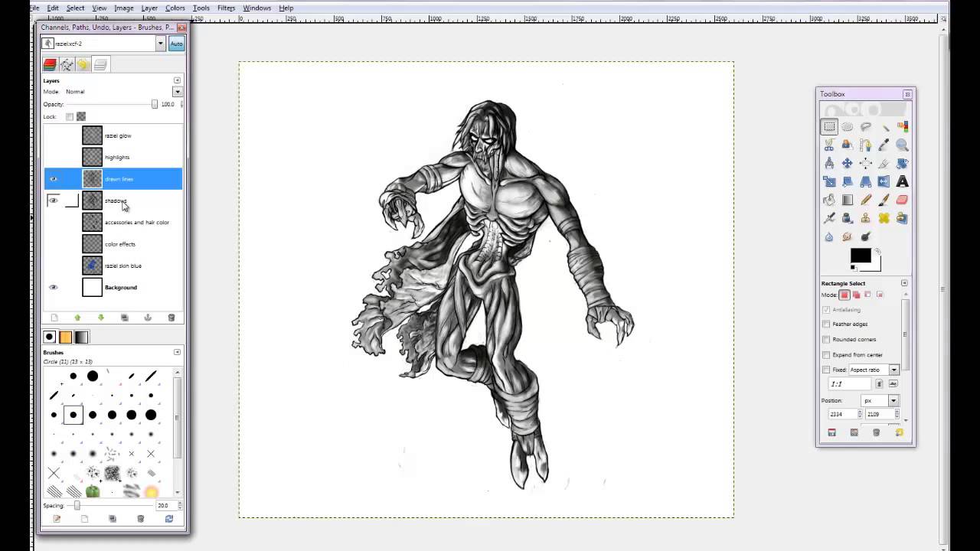980x551 pixels.
Task: Open the Colors menu
Action: pos(175,8)
